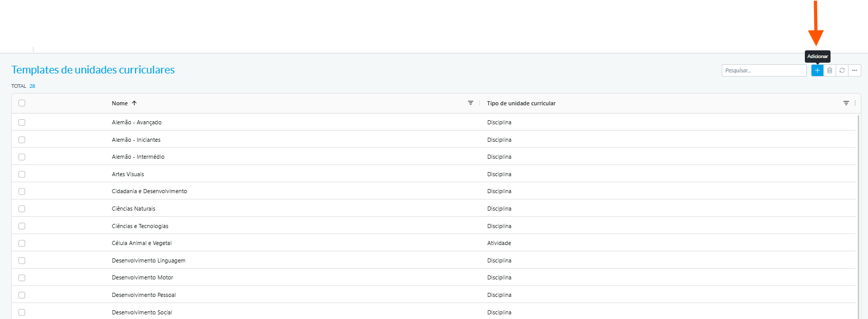Select the Artes Visuais row checkbox

[x=22, y=174]
